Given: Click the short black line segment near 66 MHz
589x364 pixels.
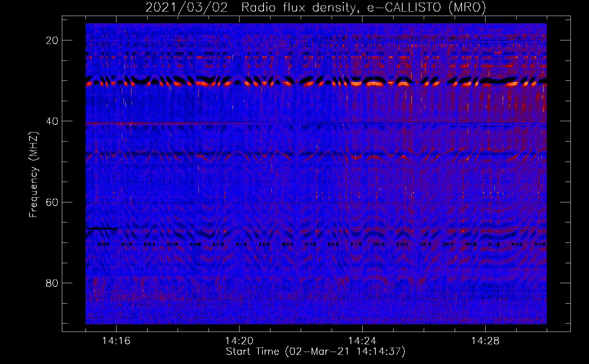Looking at the screenshot, I should (102, 228).
